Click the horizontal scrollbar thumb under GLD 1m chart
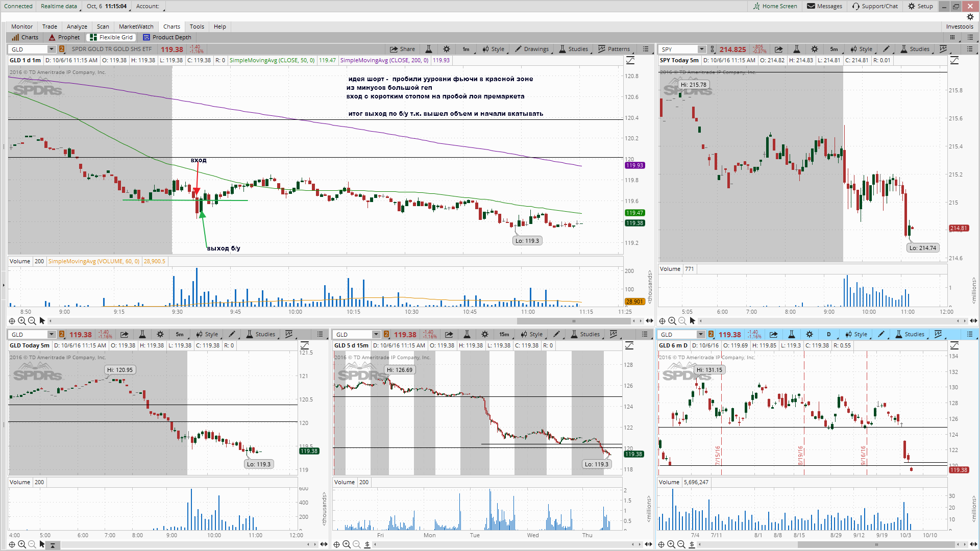Image resolution: width=980 pixels, height=551 pixels. point(574,321)
